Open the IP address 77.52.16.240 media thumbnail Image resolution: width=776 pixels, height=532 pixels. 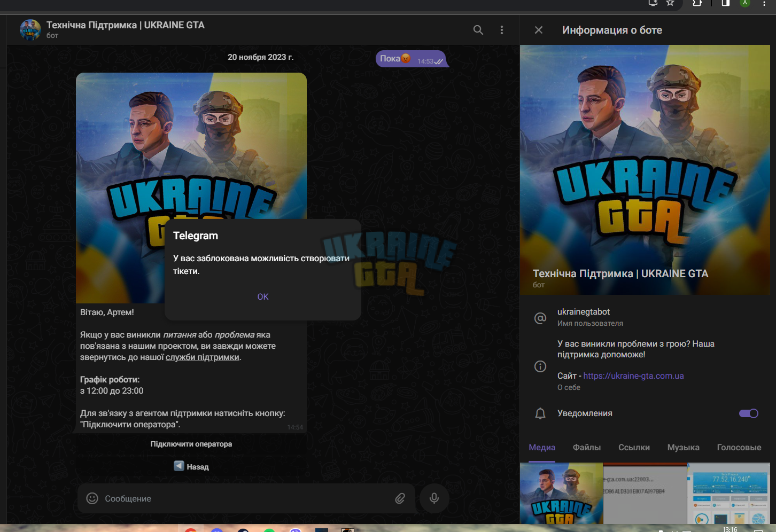[x=728, y=493]
